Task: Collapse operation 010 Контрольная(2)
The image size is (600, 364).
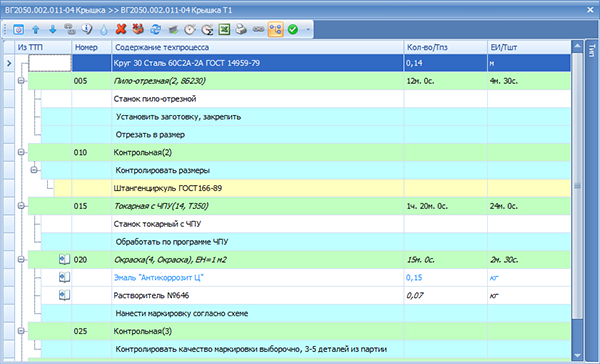Action: [x=21, y=152]
